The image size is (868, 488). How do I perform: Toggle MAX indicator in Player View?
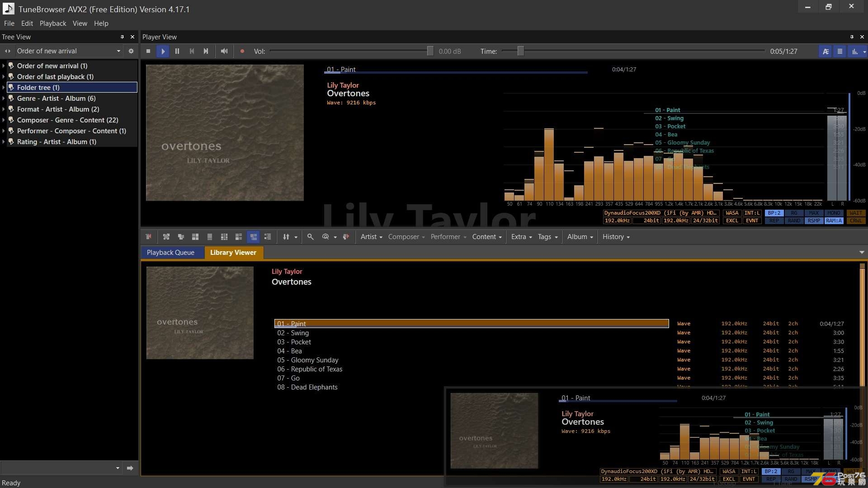[x=814, y=213]
